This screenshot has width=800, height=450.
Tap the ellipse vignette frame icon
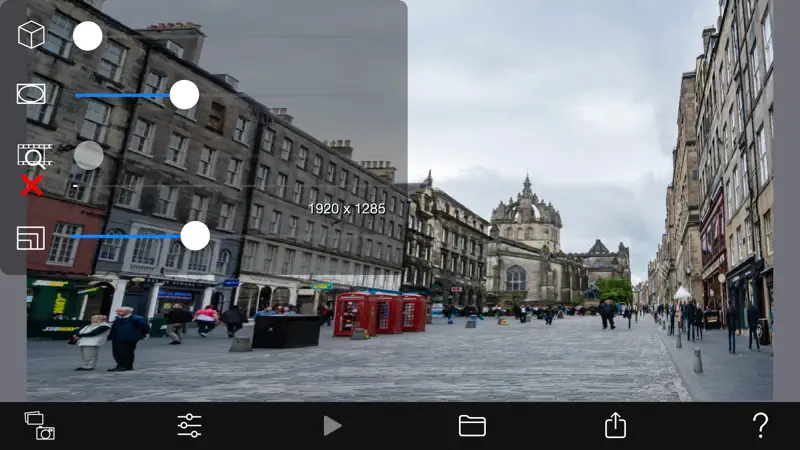31,94
